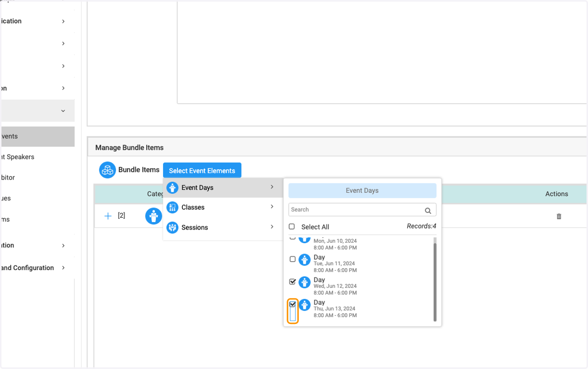Image resolution: width=588 pixels, height=369 pixels.
Task: Click the Day icon for Tue, Jun 11
Action: tap(304, 259)
